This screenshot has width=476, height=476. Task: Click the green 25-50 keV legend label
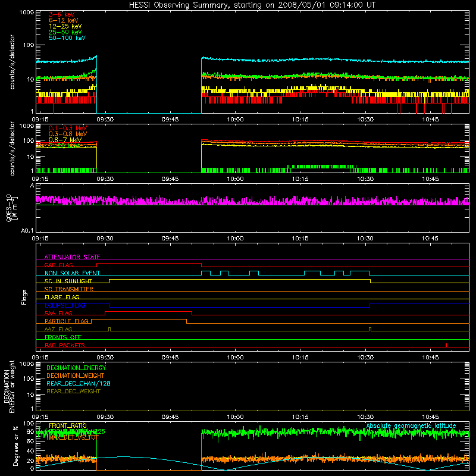(x=65, y=32)
